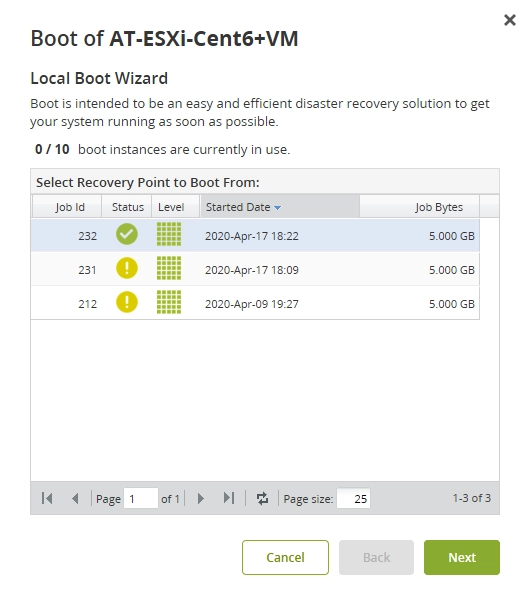
Task: Click the Next button
Action: (x=462, y=557)
